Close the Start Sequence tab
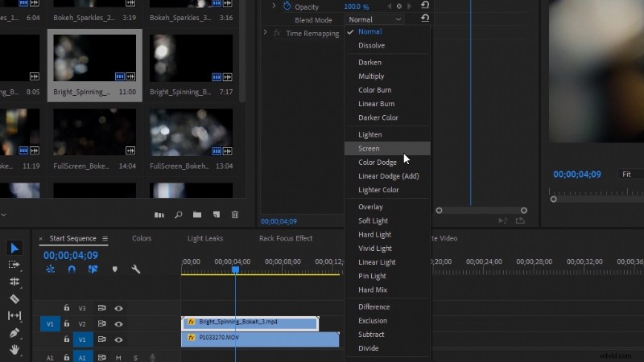 pos(40,238)
